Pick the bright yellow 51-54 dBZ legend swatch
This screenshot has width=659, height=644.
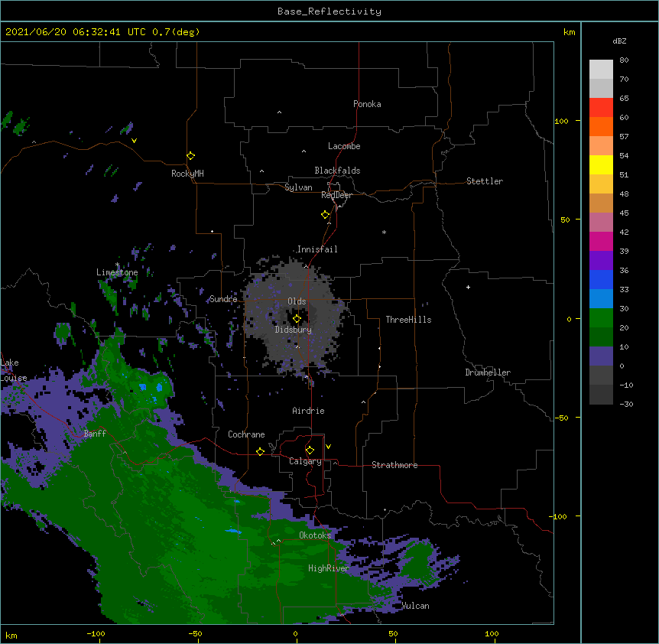click(x=601, y=164)
